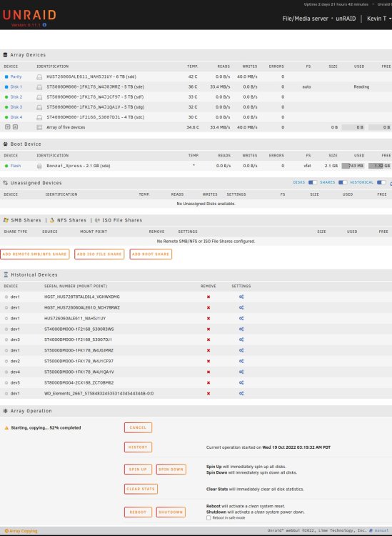Screen dimensions: 392x536
Task: Click drive icon next to ST4000DM000 (sdc)
Action: [x=39, y=117]
